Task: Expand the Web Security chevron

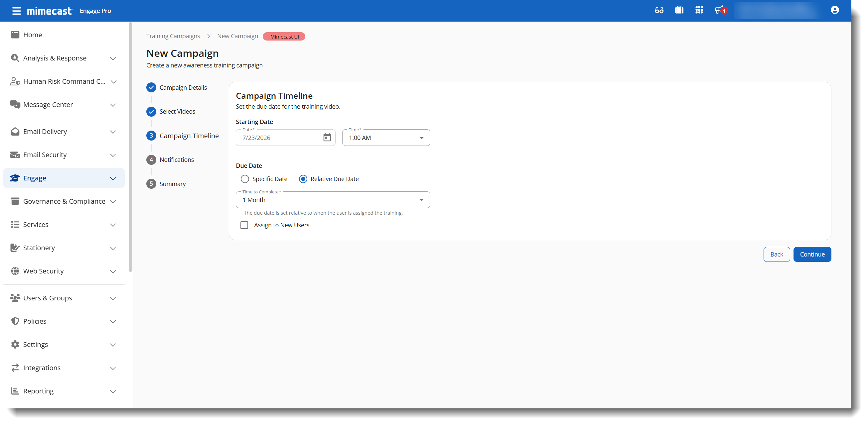Action: 113,271
